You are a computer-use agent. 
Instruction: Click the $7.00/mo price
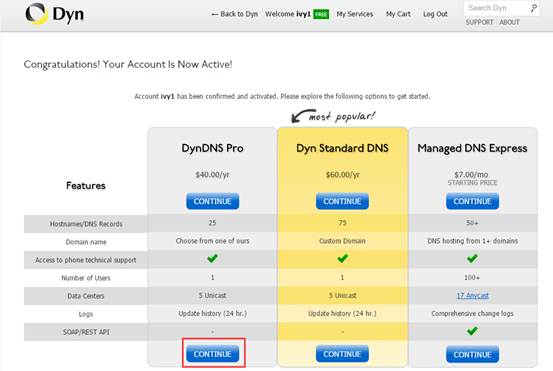[471, 174]
